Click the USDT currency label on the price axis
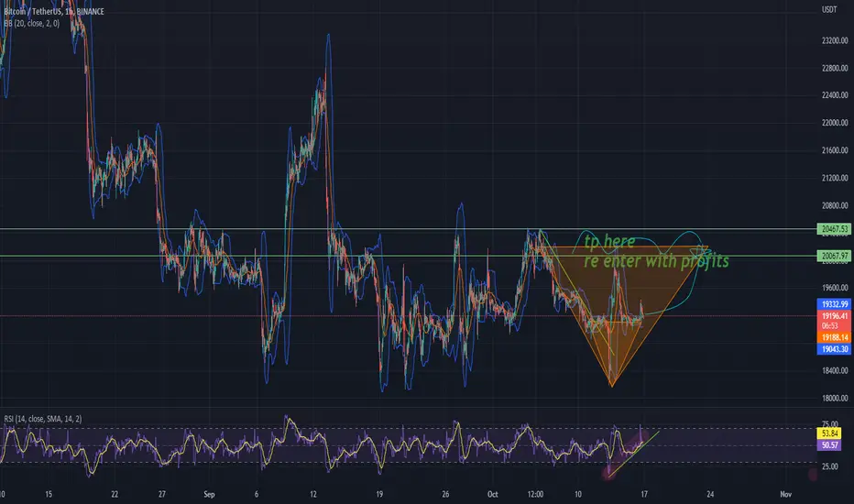 [x=829, y=9]
